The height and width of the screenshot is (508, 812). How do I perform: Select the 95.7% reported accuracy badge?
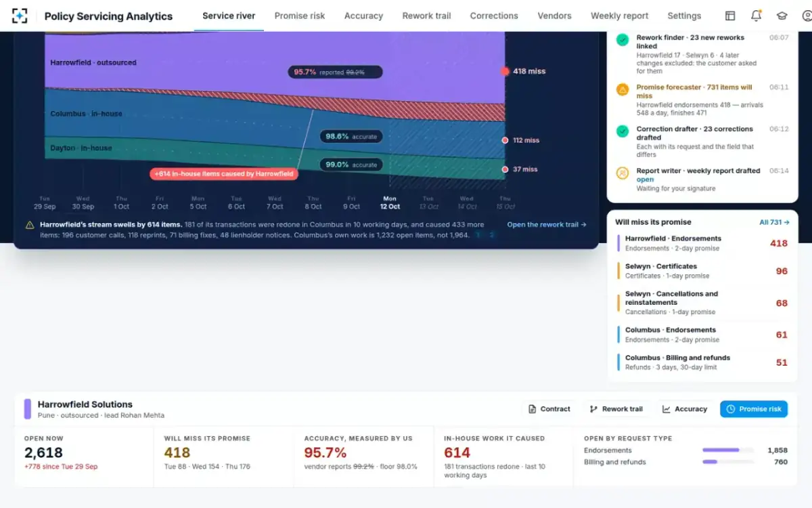click(336, 72)
